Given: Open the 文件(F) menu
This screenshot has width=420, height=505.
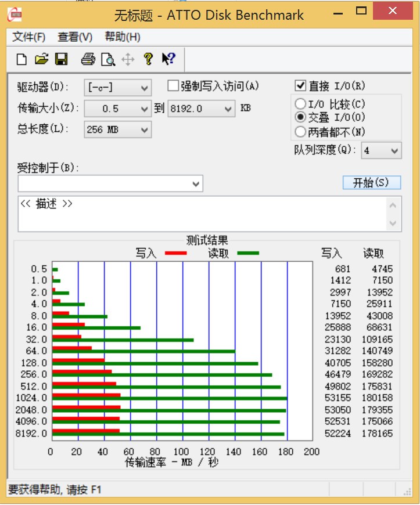Looking at the screenshot, I should 28,37.
